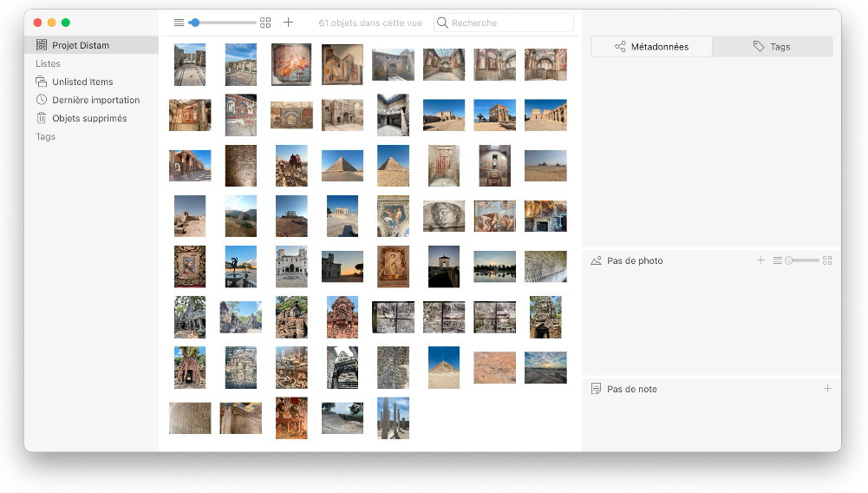Select the first thumbnail in the grid
868x493 pixels.
click(190, 64)
